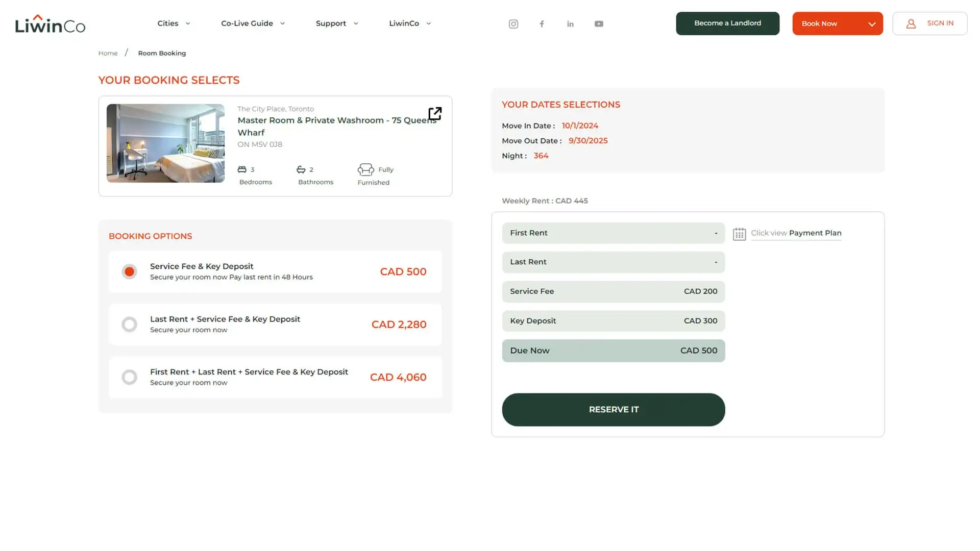Screen dimensions: 980x551
Task: Open the Co-Live Guide menu
Action: pos(253,23)
